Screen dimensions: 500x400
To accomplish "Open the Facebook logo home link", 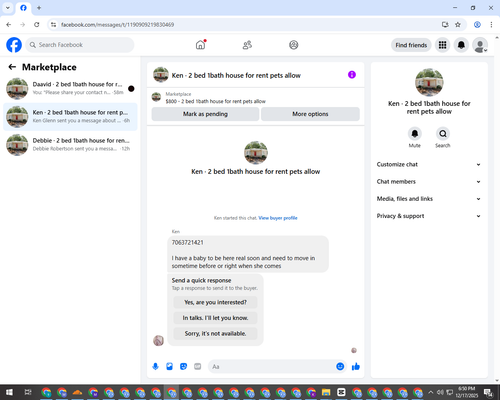I will (14, 45).
